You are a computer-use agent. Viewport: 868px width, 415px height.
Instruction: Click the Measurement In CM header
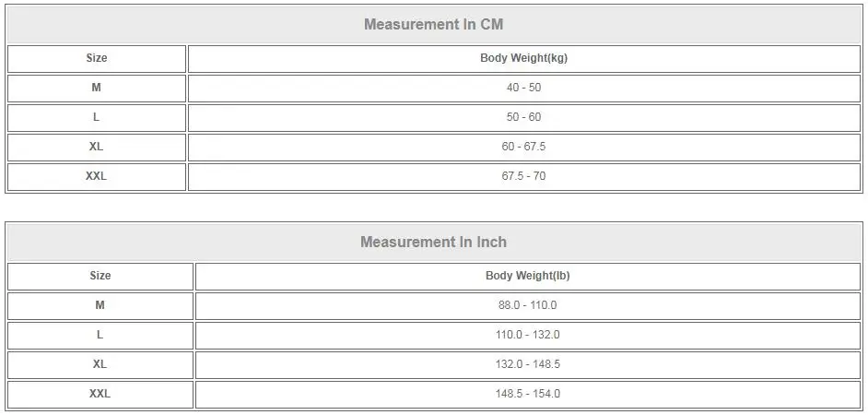pyautogui.click(x=433, y=24)
